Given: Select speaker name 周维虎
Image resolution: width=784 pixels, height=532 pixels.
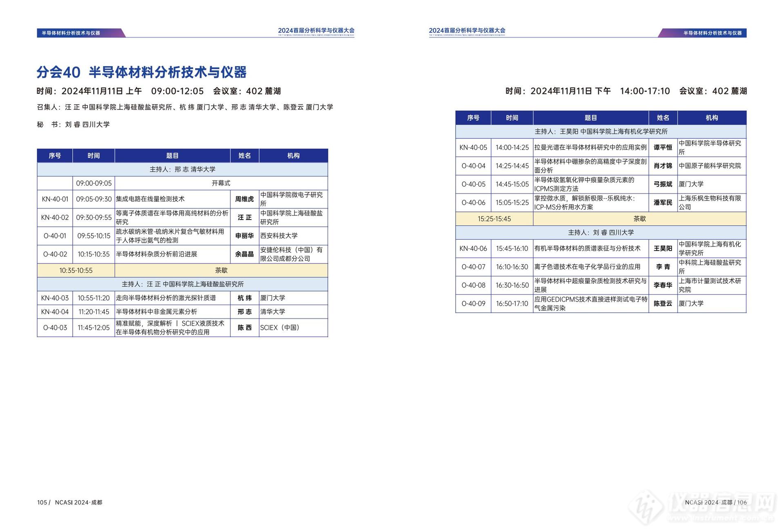Looking at the screenshot, I should (244, 199).
